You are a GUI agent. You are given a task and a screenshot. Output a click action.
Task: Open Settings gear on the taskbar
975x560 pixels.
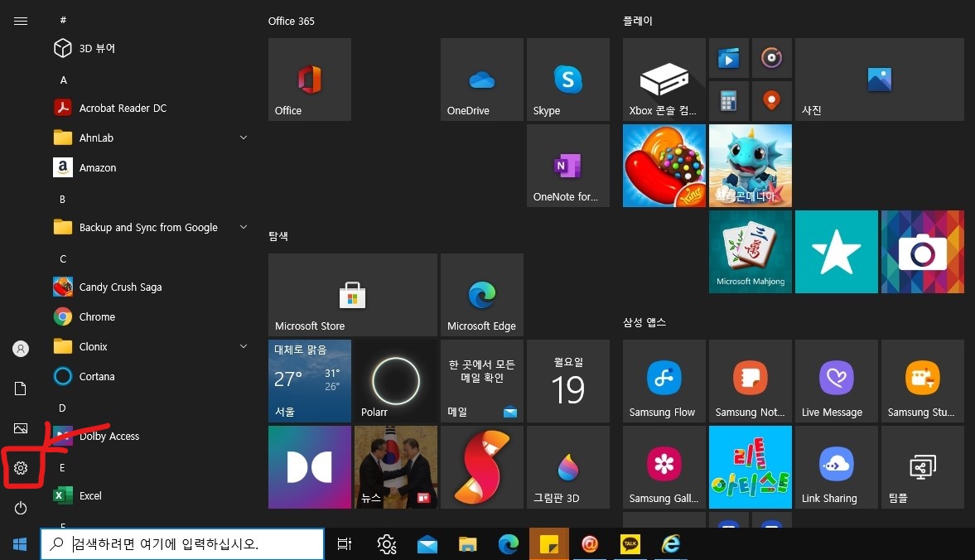click(x=387, y=544)
